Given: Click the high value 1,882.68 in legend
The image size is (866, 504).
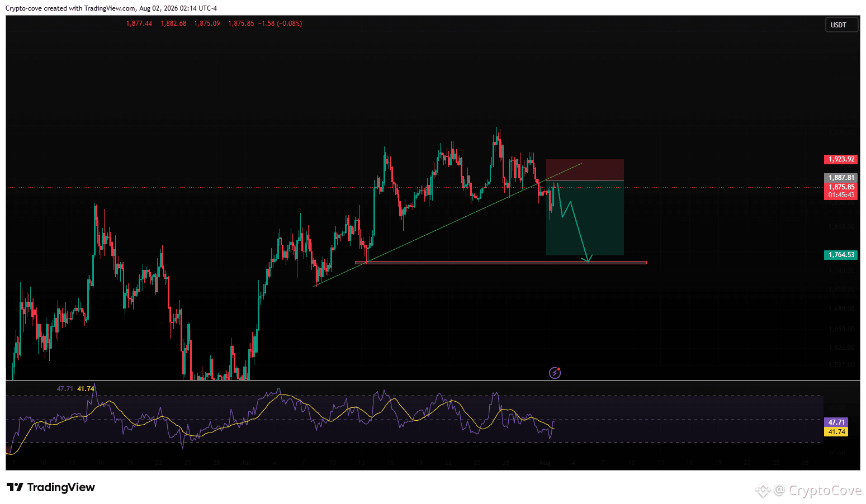Looking at the screenshot, I should pyautogui.click(x=173, y=23).
